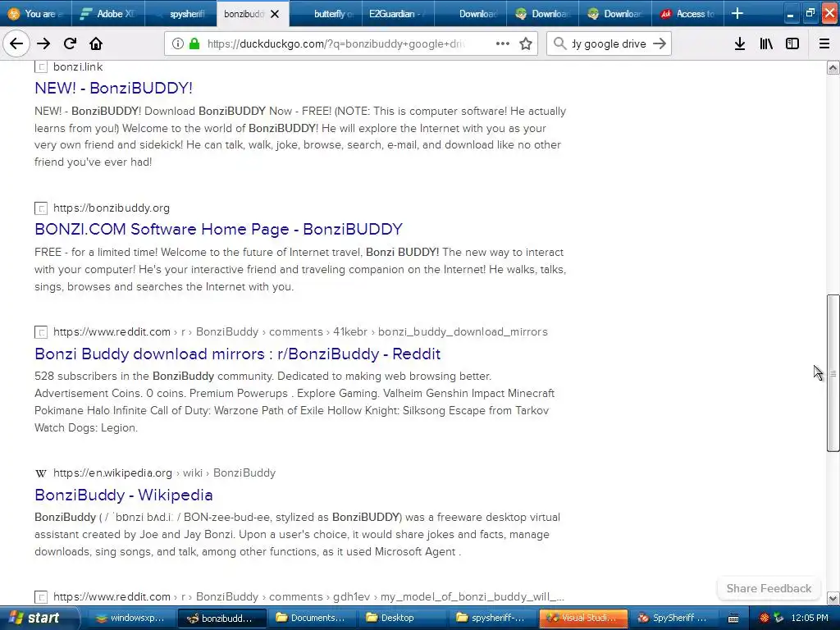Switch to SpySheriff app taskbar item
Viewport: 840px width, 630px height.
(x=673, y=618)
